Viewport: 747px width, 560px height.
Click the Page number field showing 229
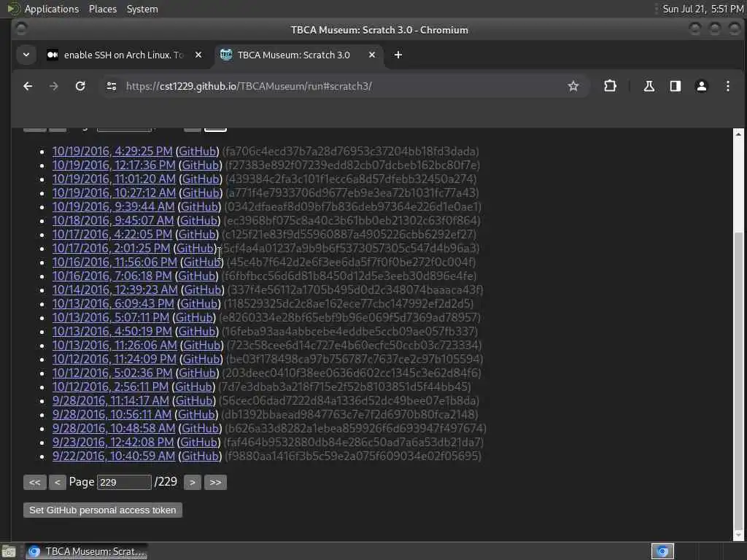tap(124, 483)
